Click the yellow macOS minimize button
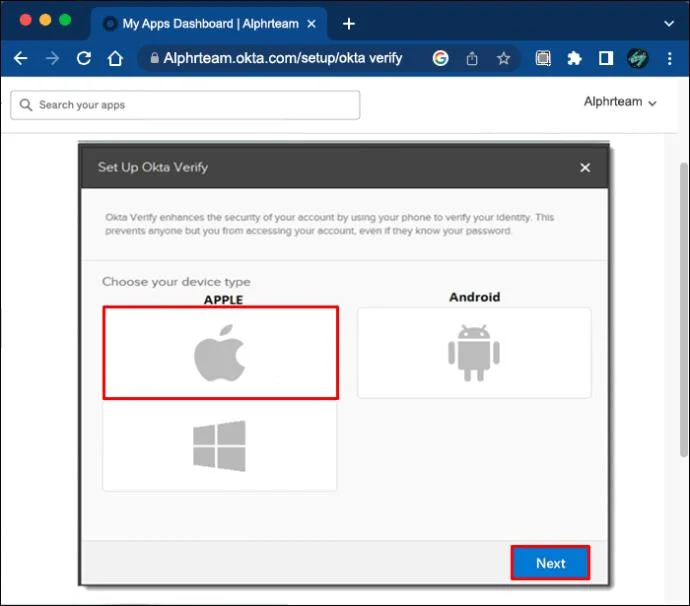Image resolution: width=690 pixels, height=606 pixels. 45,20
